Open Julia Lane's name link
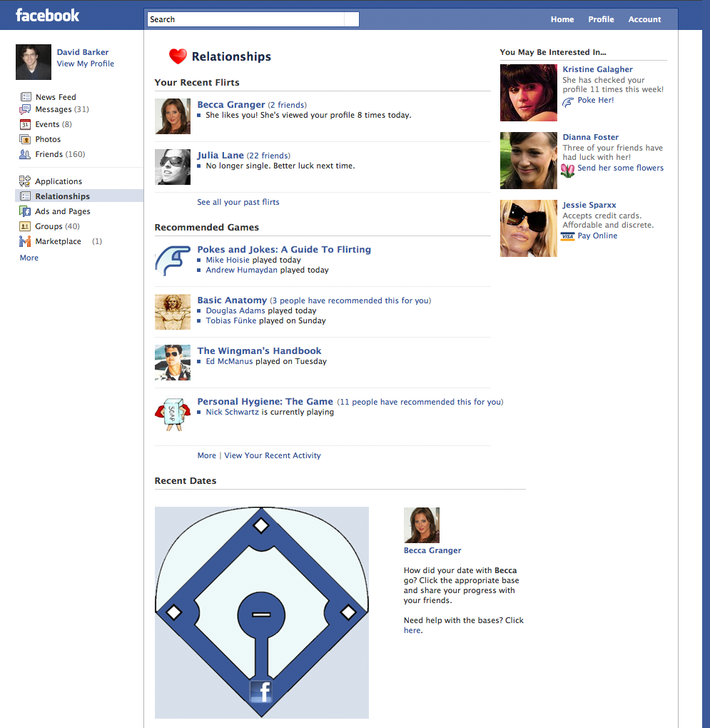 pyautogui.click(x=220, y=155)
